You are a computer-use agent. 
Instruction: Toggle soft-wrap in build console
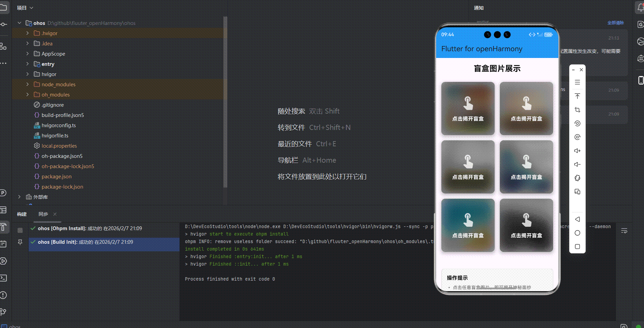tap(624, 231)
